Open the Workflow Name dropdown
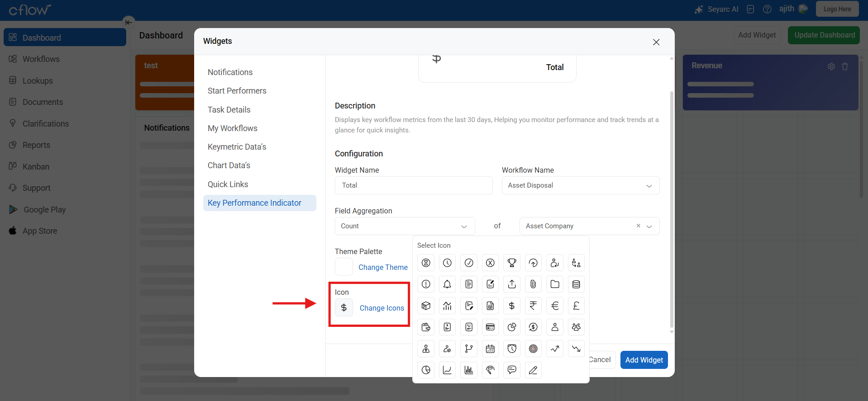Image resolution: width=868 pixels, height=401 pixels. (580, 185)
